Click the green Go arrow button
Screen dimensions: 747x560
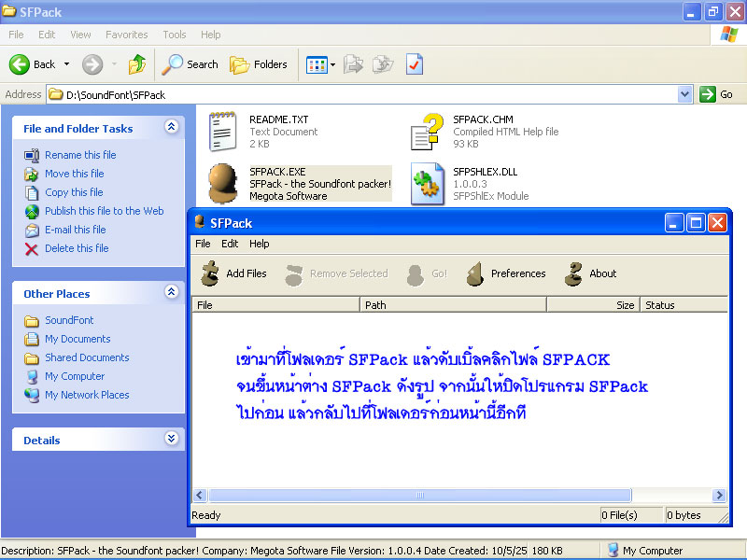pos(708,94)
